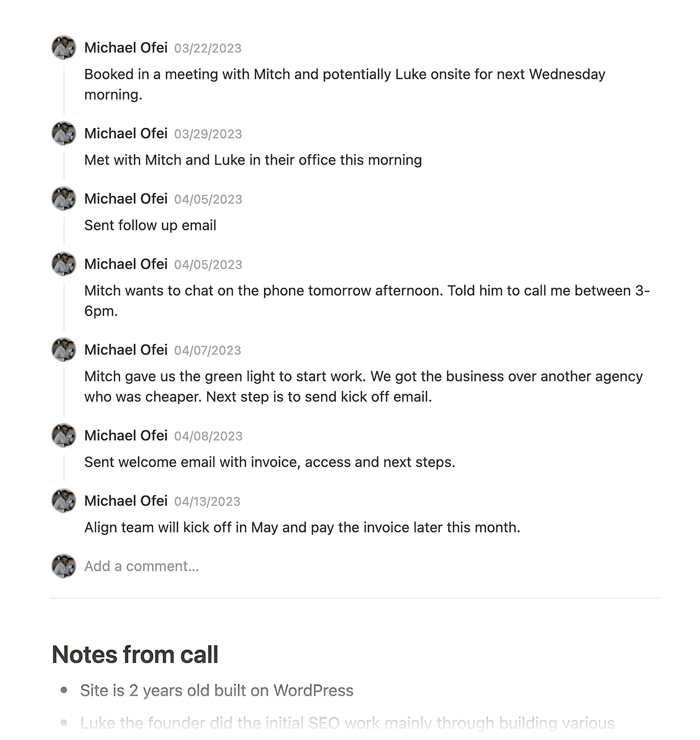This screenshot has width=700, height=740.
Task: Click the avatar on the 04/13/2023 comment
Action: [64, 502]
